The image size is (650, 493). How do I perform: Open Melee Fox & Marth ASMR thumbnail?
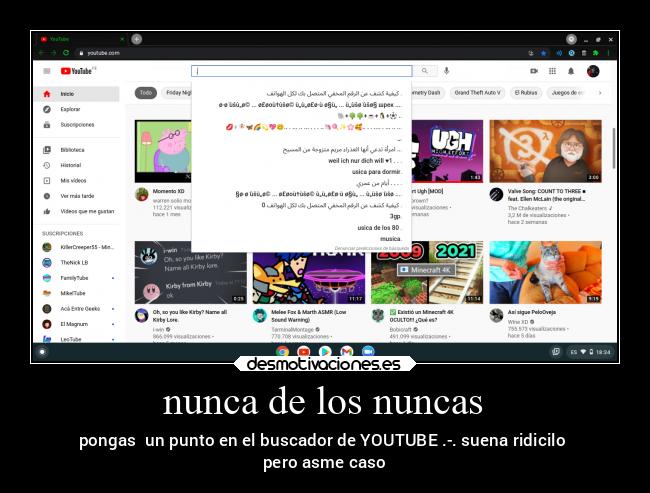tap(309, 277)
